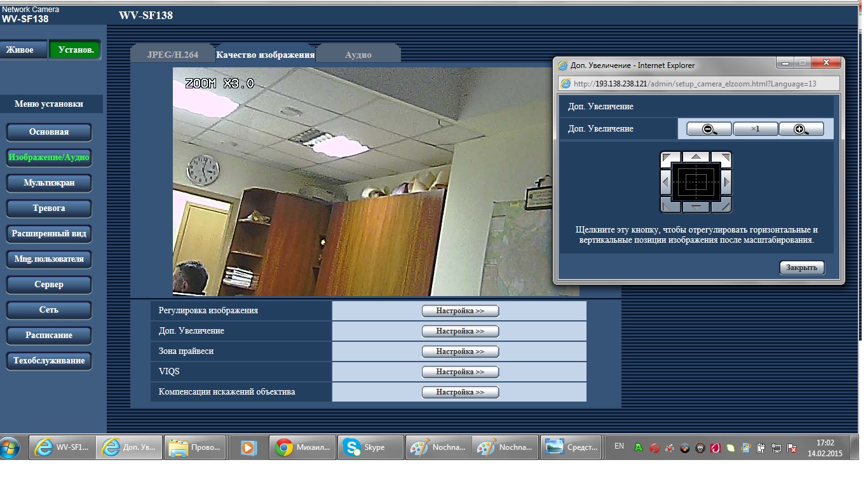Viewport: 868px width, 488px height.
Task: Select the Качество изображения tab
Action: tap(266, 55)
